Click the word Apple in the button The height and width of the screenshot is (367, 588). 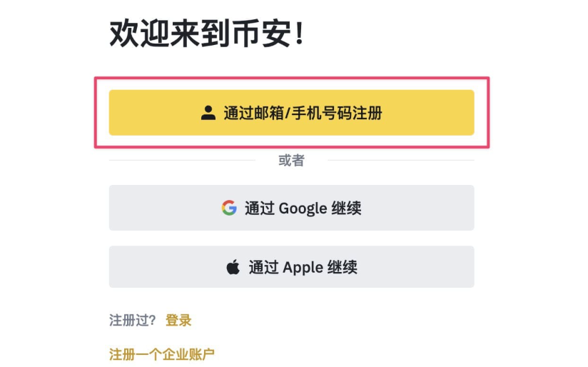(x=303, y=268)
